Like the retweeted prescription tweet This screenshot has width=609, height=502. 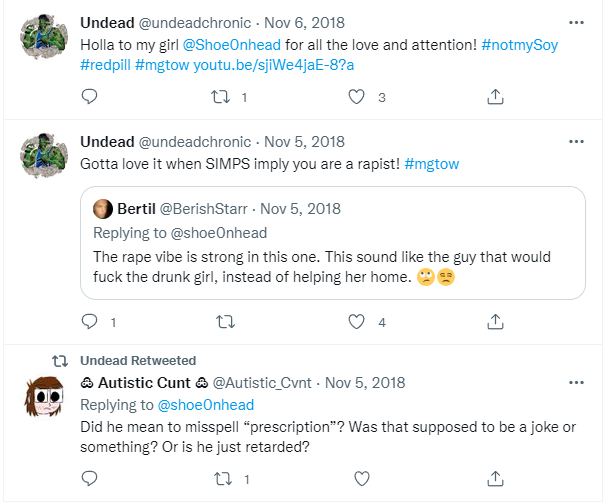358,480
